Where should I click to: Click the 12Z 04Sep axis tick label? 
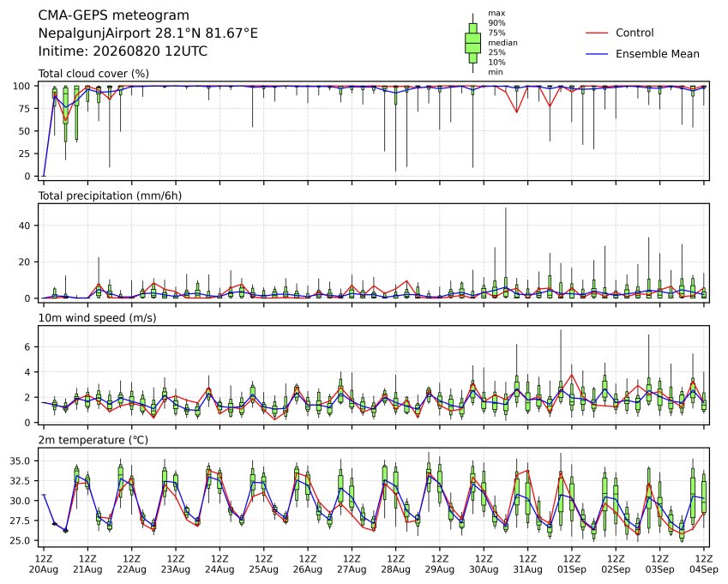pyautogui.click(x=704, y=564)
